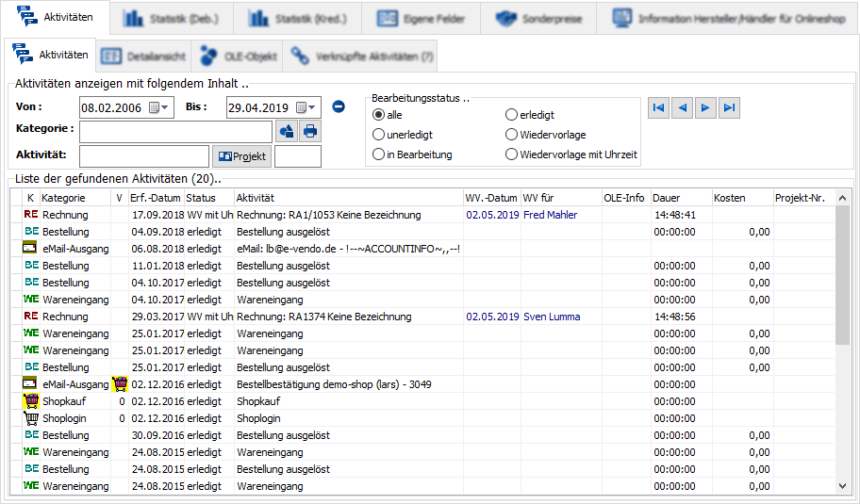Jump to first record navigation button
860x504 pixels.
[x=658, y=107]
